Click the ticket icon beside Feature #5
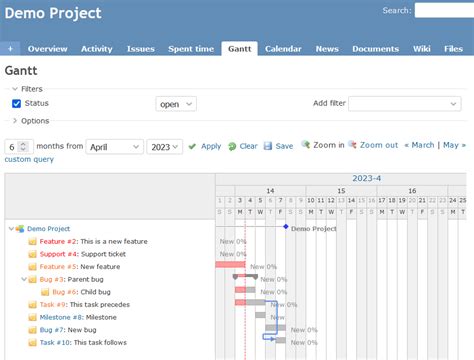 tap(32, 267)
